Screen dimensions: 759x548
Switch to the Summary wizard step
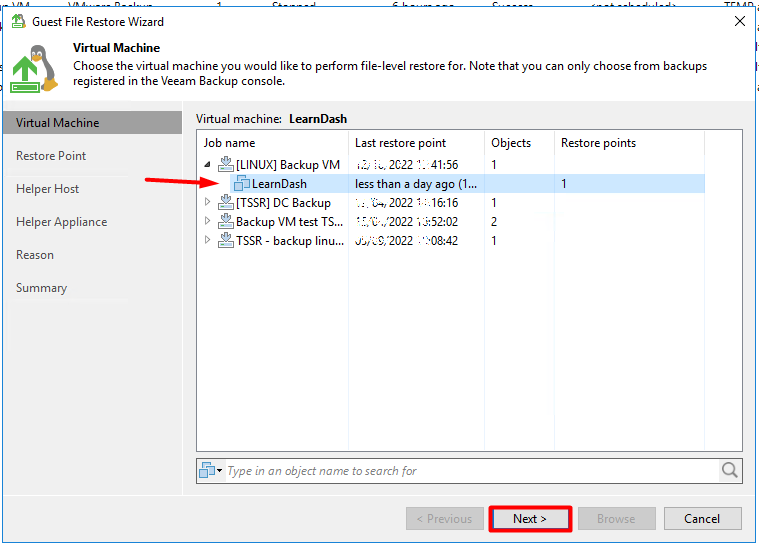click(42, 288)
